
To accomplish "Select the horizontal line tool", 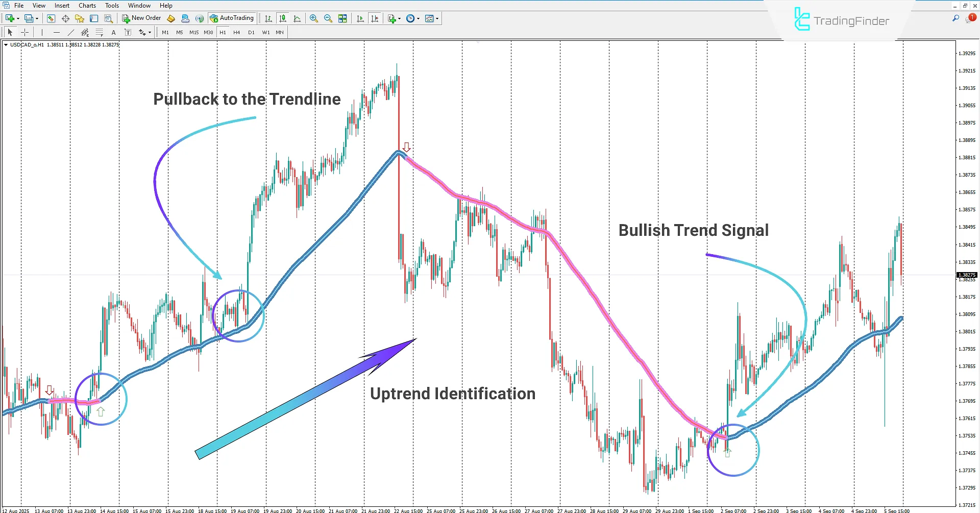I will (x=56, y=32).
